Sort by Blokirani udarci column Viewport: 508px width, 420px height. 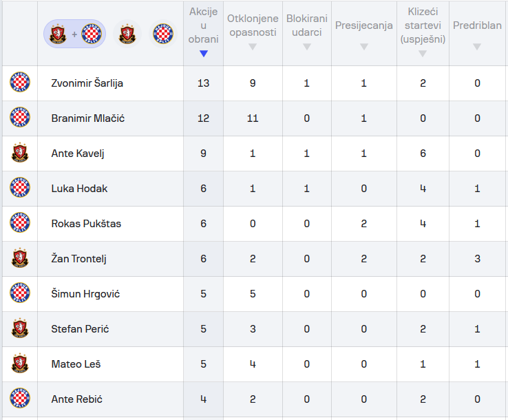306,33
